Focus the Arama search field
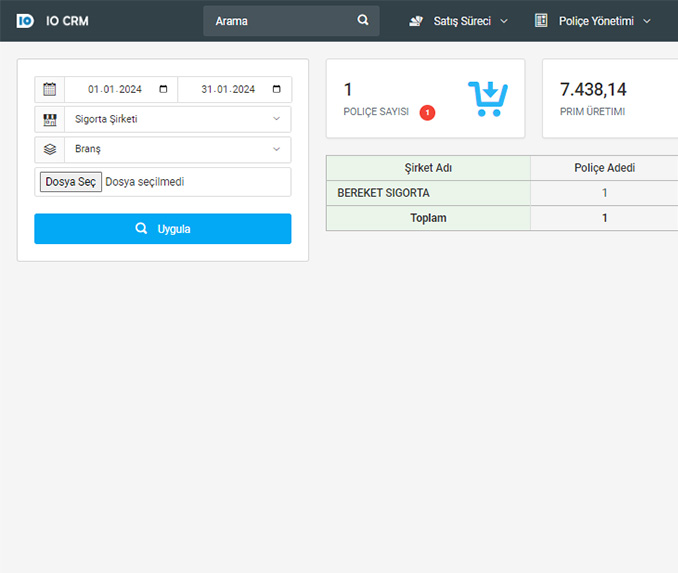This screenshot has width=678, height=573. pos(280,21)
